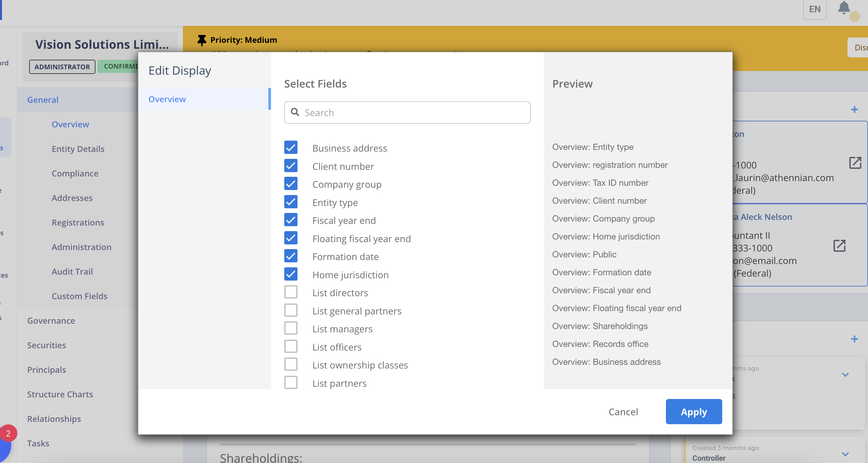Uncheck the Business address field

click(291, 148)
